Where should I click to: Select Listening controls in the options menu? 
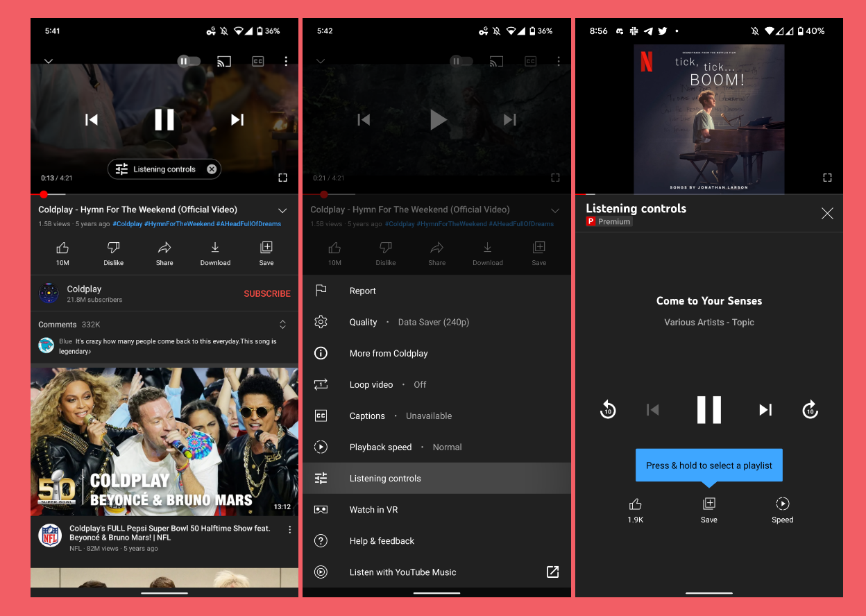pyautogui.click(x=385, y=479)
